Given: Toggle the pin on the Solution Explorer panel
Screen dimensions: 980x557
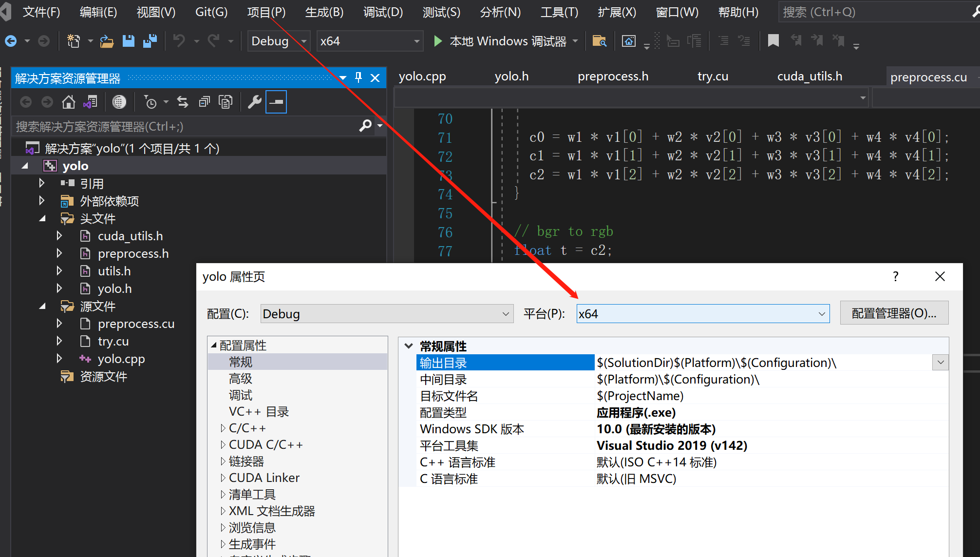Looking at the screenshot, I should pos(358,77).
